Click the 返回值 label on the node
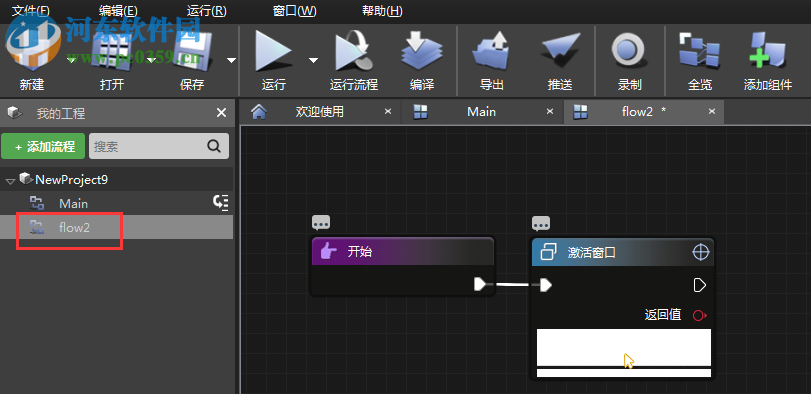This screenshot has height=394, width=811. [663, 314]
